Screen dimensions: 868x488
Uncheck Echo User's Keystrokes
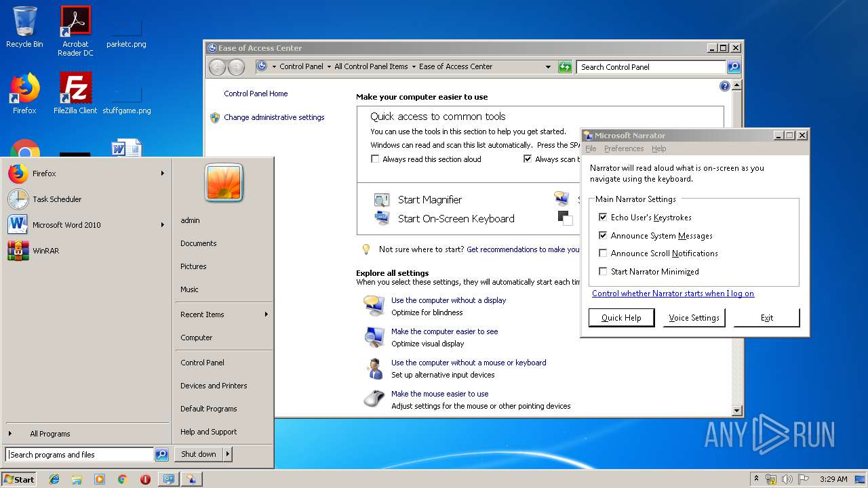pos(603,218)
